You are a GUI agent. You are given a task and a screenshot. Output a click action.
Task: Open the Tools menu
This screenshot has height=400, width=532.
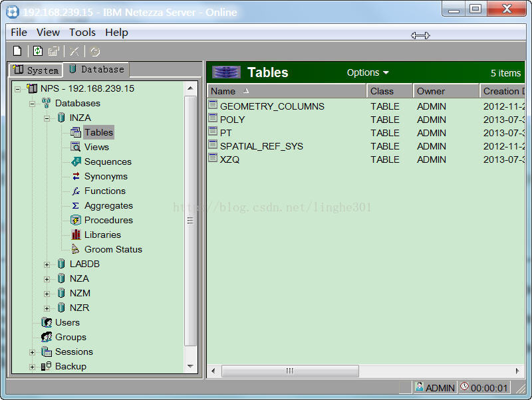pyautogui.click(x=82, y=33)
